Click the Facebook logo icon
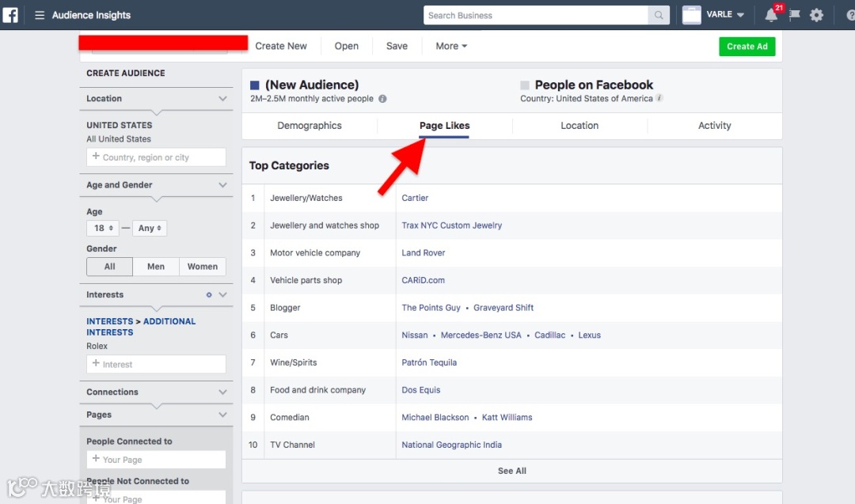 [x=10, y=15]
